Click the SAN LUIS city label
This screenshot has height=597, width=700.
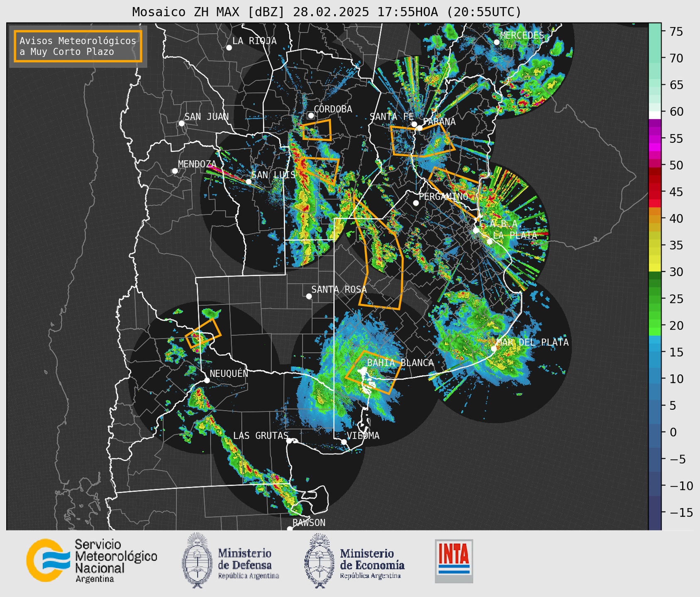pyautogui.click(x=273, y=175)
